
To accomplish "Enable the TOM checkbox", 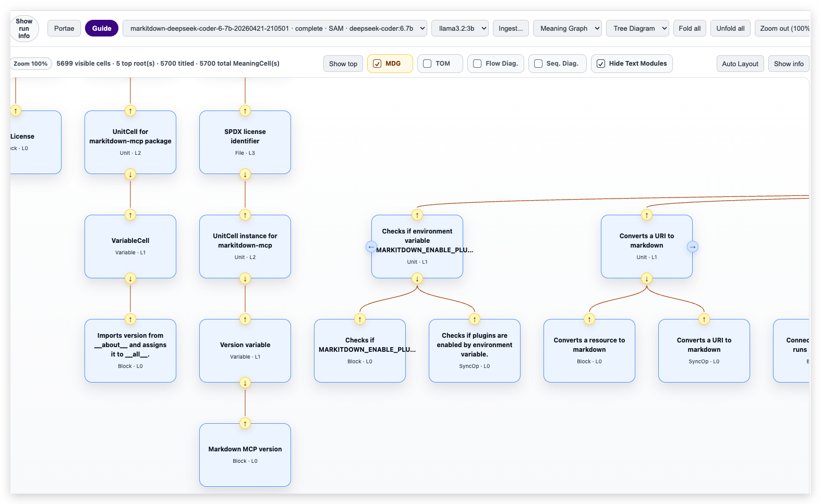I will 427,64.
